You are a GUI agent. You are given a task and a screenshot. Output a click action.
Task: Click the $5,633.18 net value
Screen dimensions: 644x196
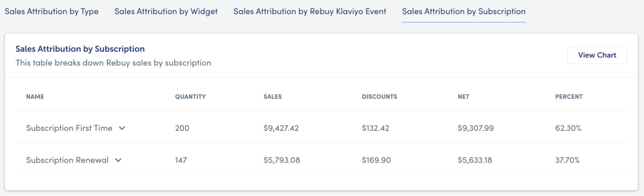(x=475, y=160)
